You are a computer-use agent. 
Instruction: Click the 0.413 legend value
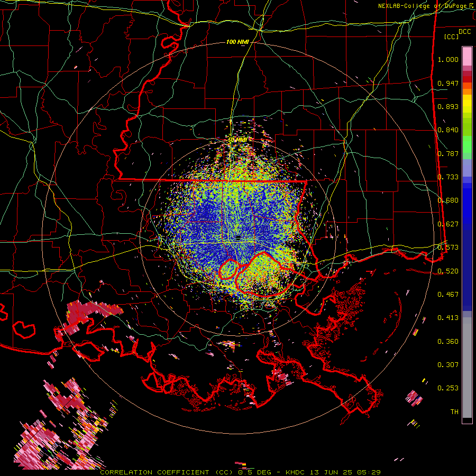click(x=448, y=318)
